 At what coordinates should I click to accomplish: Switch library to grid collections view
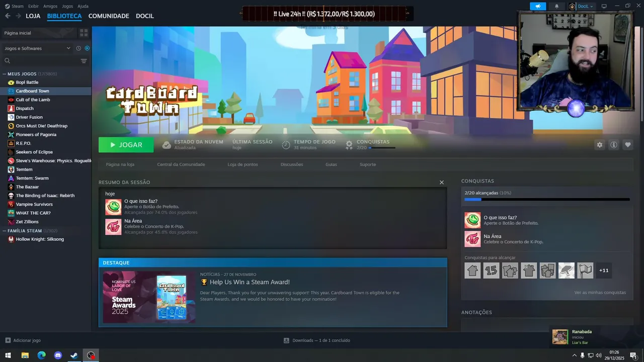(84, 33)
